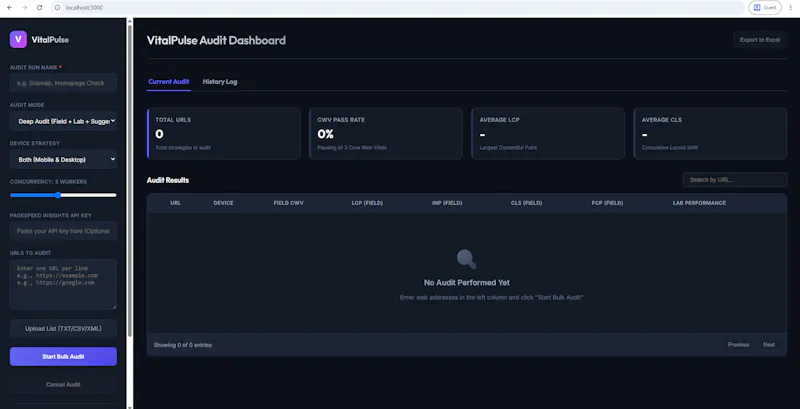
Task: Click the scrollbar down arrow in sidebar
Action: pyautogui.click(x=130, y=406)
